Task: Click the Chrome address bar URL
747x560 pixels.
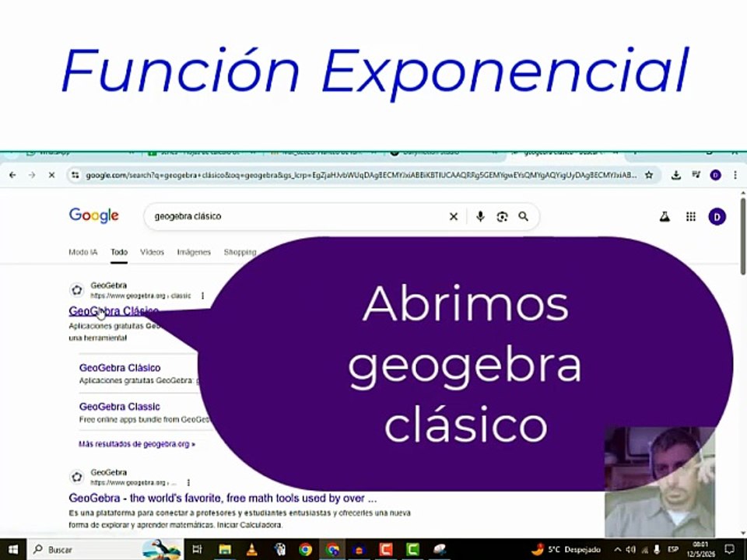Action: tap(360, 175)
